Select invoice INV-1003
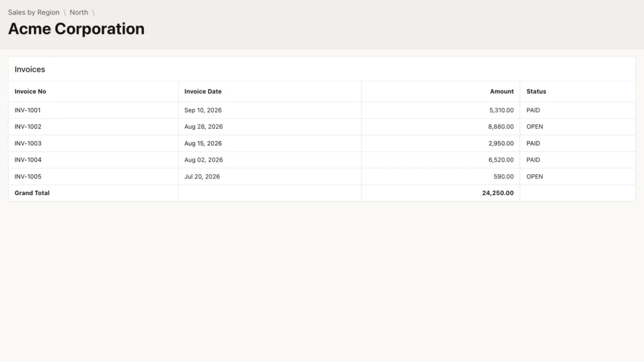Image resolution: width=644 pixels, height=362 pixels. pos(28,144)
